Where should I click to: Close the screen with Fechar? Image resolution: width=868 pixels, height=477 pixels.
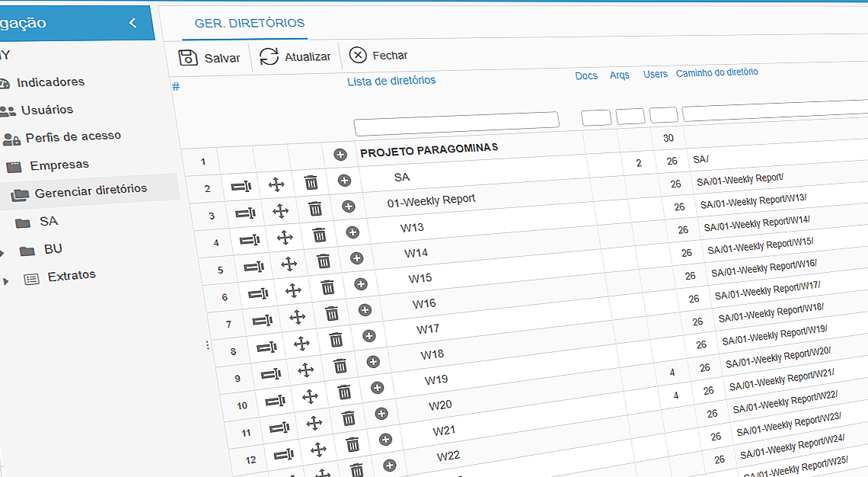coord(378,55)
